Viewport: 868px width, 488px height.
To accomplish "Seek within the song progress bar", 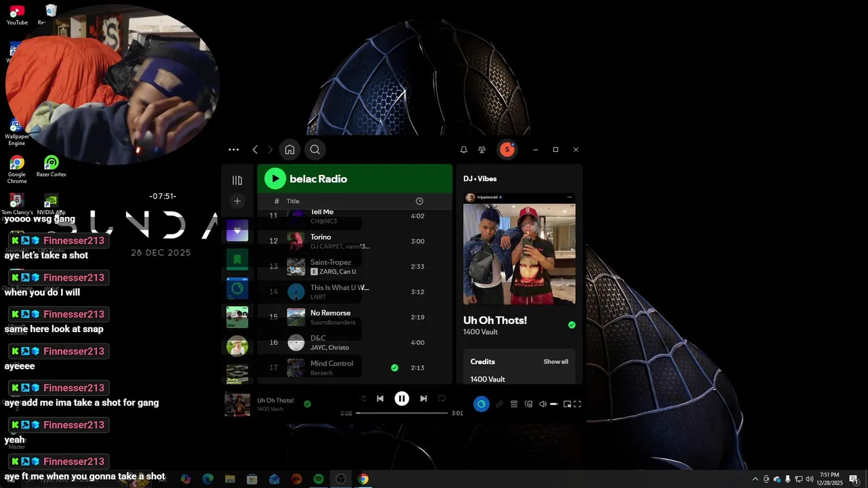I will pos(401,413).
